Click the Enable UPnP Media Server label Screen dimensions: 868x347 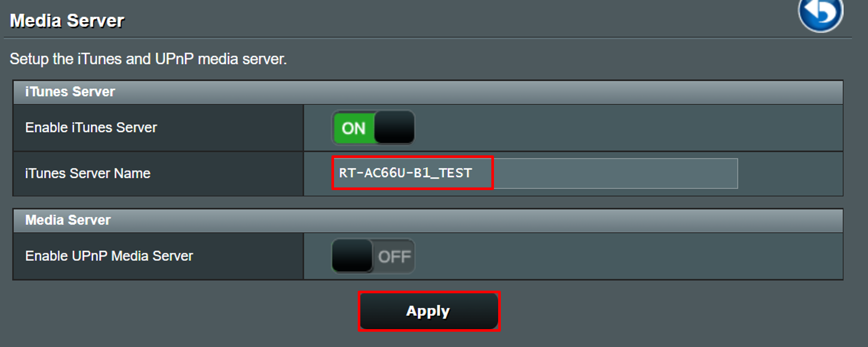109,256
